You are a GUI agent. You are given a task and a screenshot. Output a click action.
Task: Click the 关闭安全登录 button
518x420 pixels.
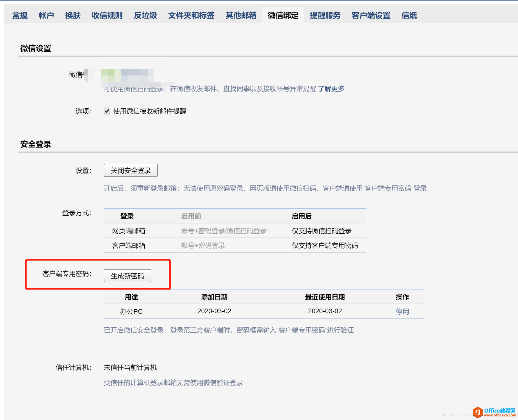tap(131, 170)
